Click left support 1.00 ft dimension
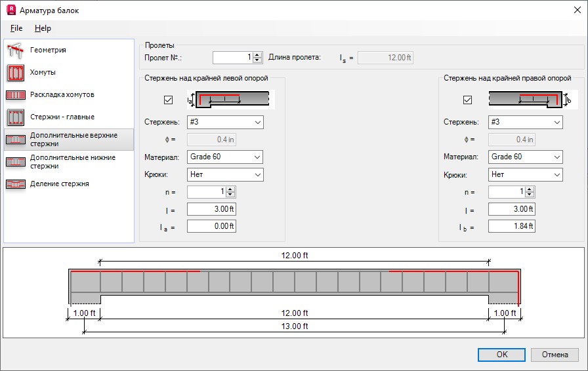 coord(84,313)
